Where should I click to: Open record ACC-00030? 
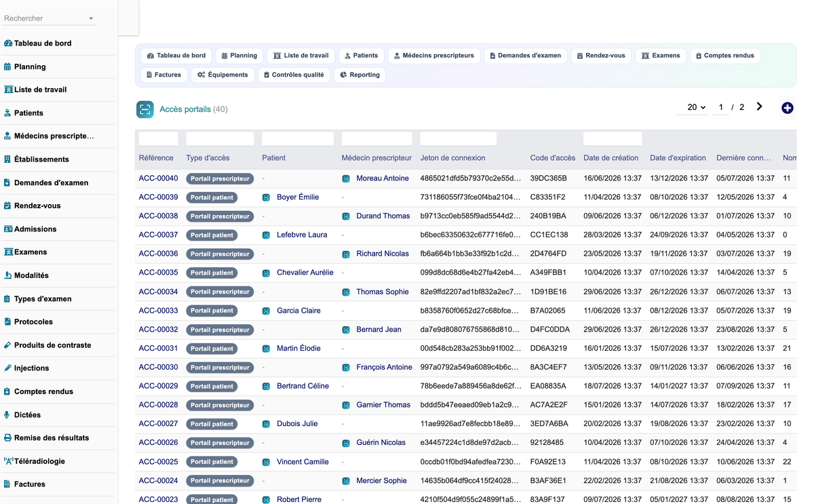(x=158, y=367)
